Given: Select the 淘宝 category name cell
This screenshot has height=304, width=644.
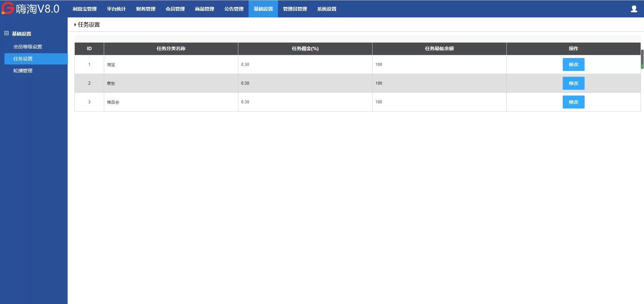Looking at the screenshot, I should (x=171, y=64).
